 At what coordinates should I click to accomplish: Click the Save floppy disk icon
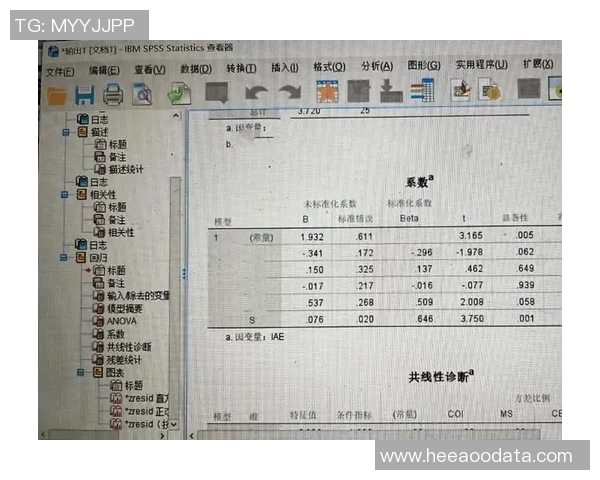pos(84,95)
